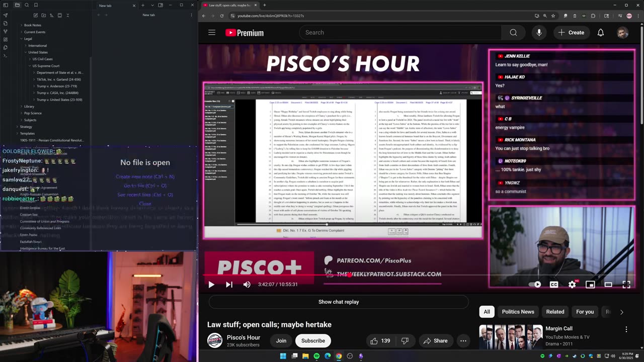The image size is (644, 362).
Task: Create a new folder in Obsidian explorer
Action: (43, 15)
